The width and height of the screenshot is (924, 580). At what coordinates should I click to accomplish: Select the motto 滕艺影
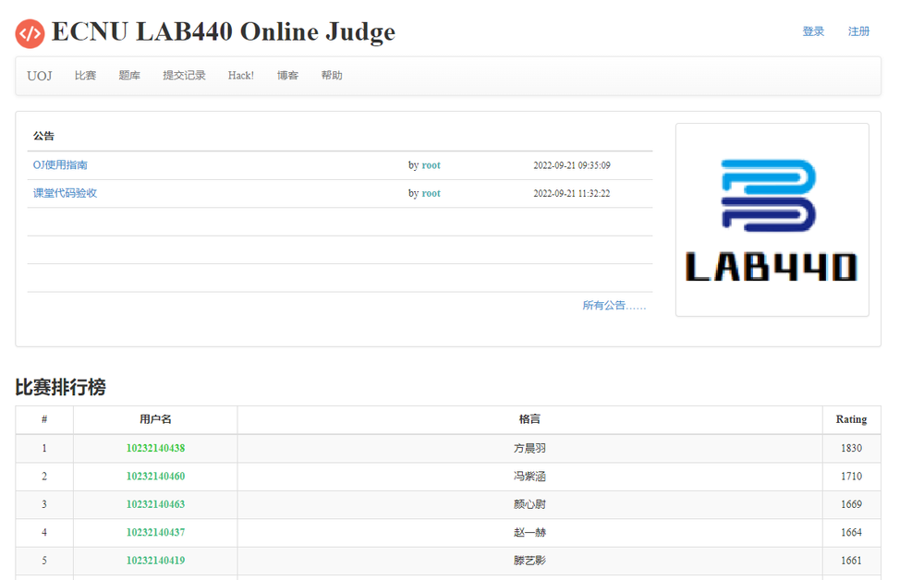(x=529, y=560)
